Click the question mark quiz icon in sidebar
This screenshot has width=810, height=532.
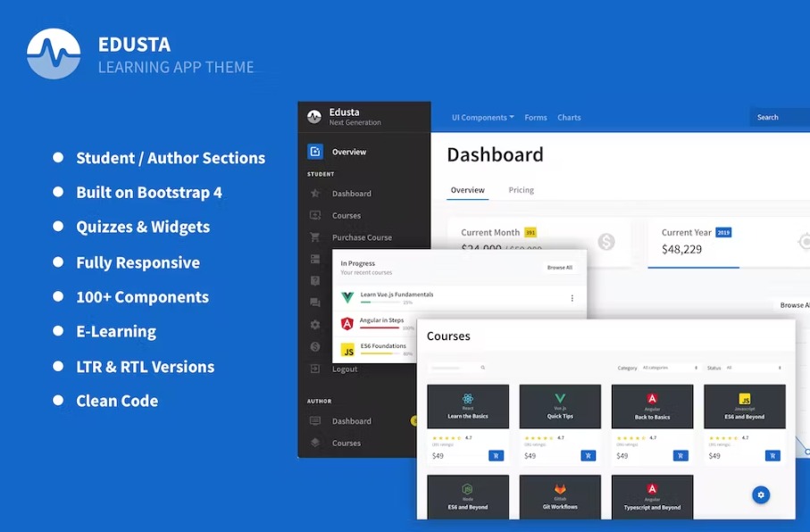315,280
